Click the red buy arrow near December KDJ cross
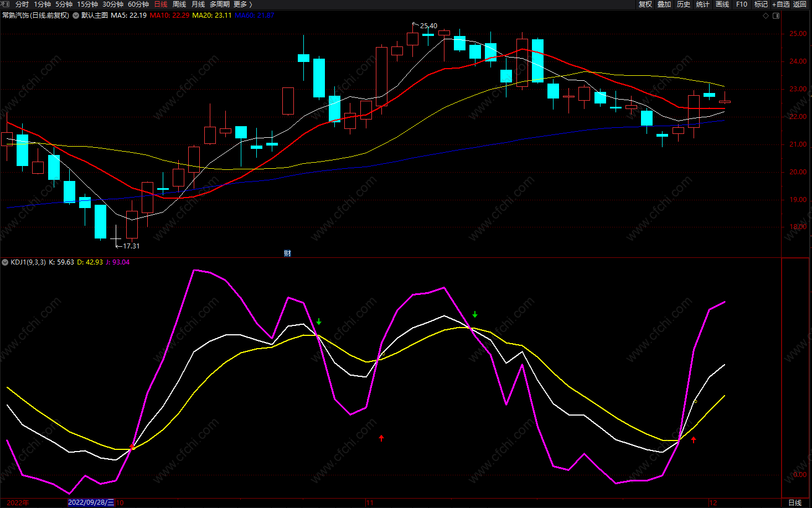 (694, 440)
